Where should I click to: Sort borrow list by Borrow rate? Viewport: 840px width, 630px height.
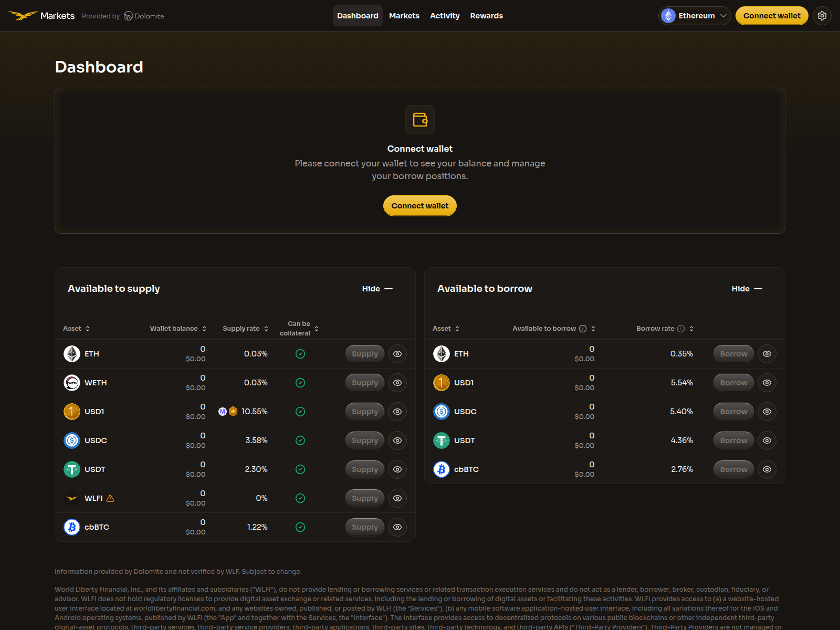(x=665, y=329)
